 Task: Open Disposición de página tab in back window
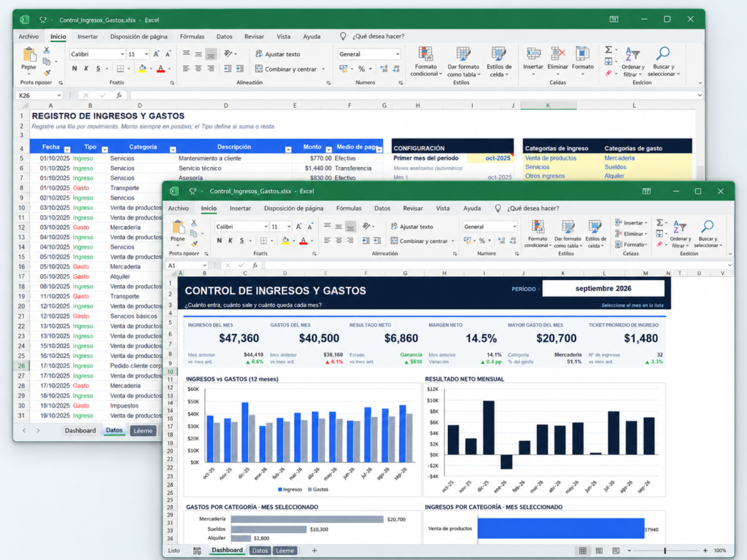pyautogui.click(x=139, y=36)
